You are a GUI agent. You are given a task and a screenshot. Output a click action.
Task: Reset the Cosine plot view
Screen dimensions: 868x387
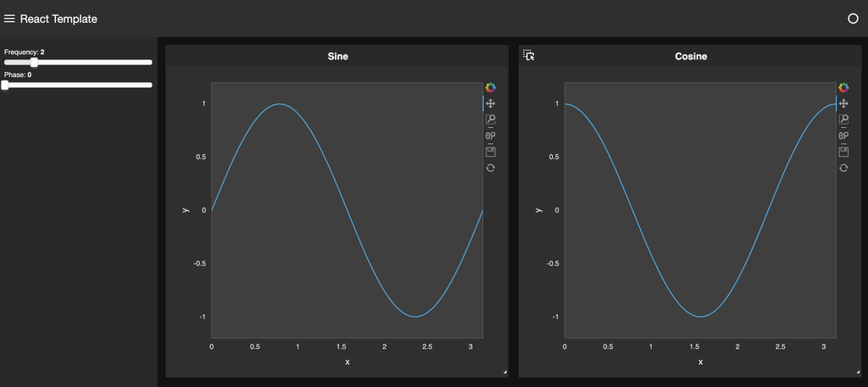843,168
